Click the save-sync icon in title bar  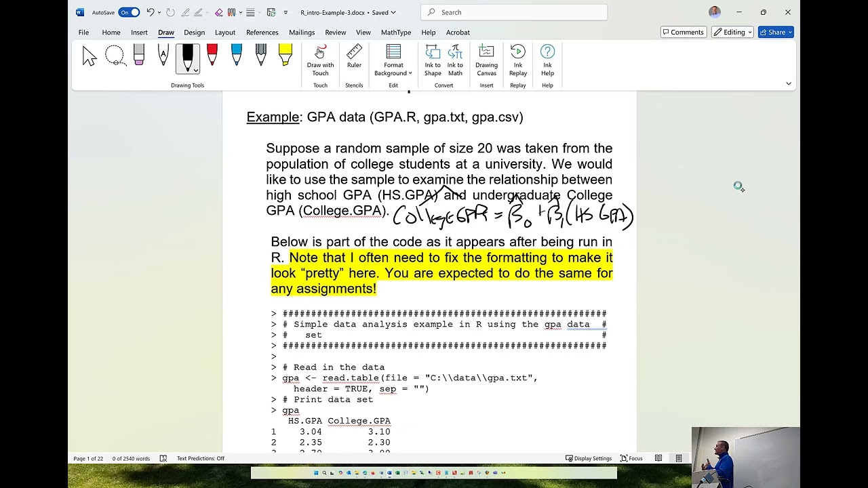[271, 12]
